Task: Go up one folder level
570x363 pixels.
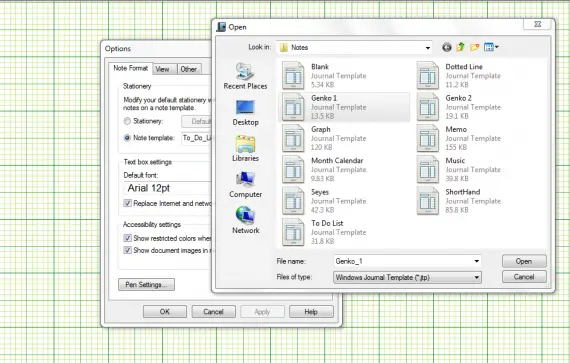Action: 461,47
